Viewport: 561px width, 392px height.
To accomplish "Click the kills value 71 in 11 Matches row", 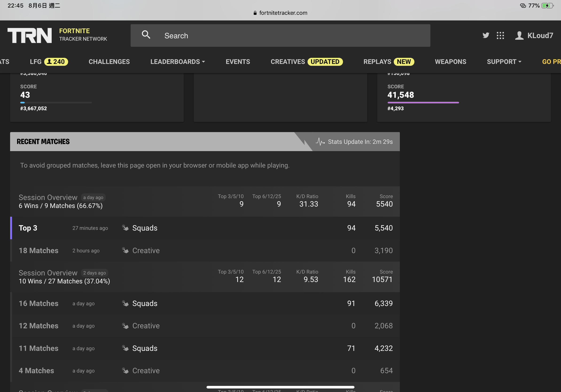I will point(351,348).
